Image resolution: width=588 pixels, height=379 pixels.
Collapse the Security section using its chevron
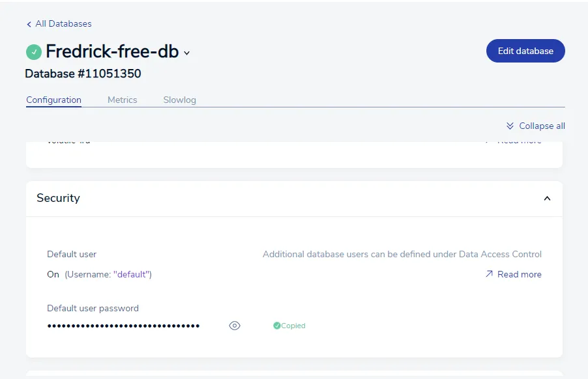[547, 199]
